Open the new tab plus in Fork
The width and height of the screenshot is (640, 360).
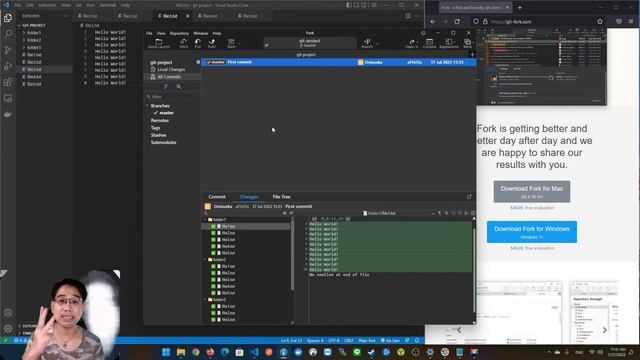[x=472, y=54]
